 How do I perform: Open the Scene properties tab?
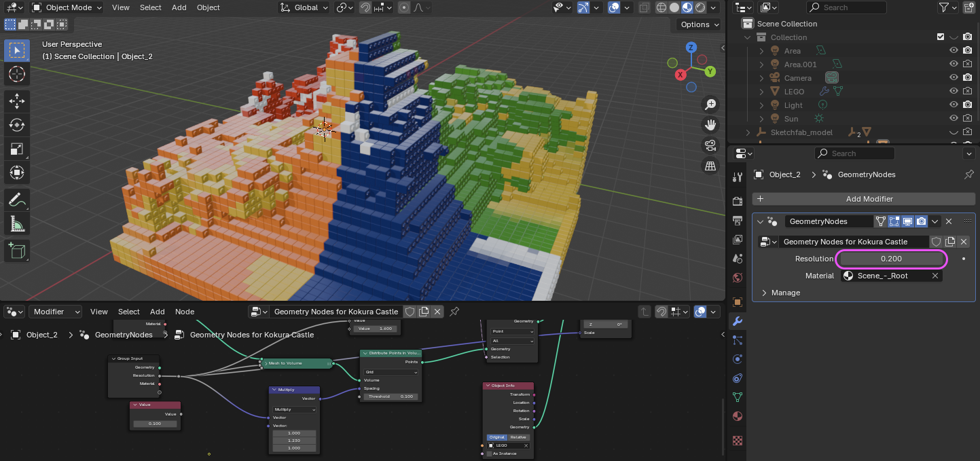[x=738, y=259]
